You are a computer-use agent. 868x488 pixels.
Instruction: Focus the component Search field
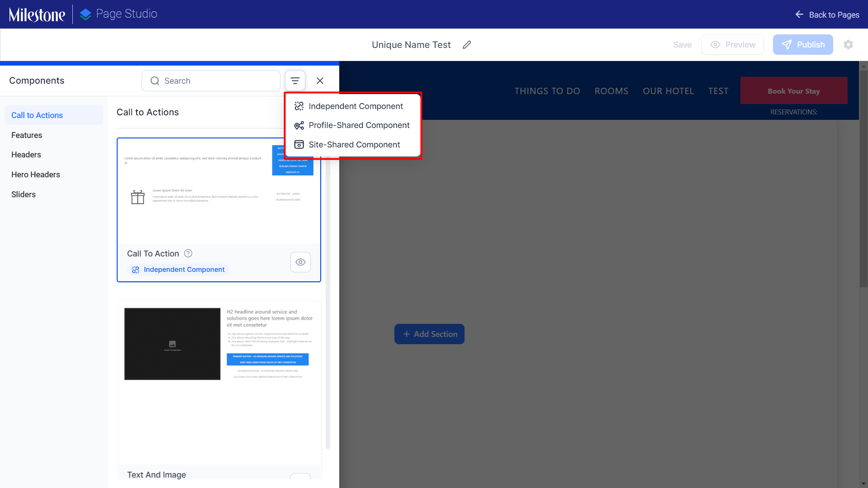pos(211,81)
